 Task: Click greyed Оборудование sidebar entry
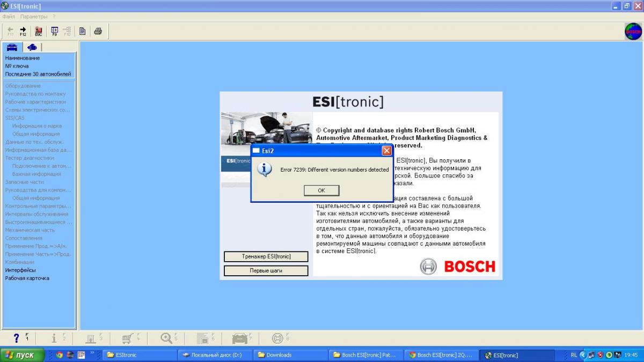click(23, 86)
